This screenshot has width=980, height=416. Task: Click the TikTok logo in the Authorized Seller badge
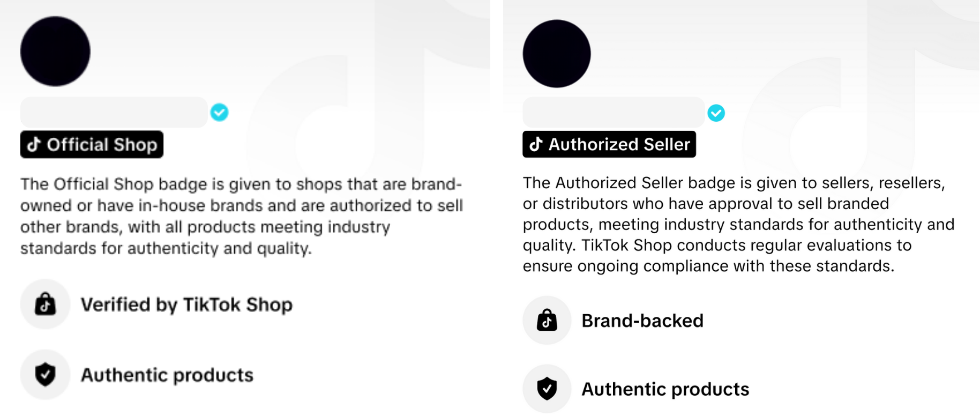pyautogui.click(x=536, y=144)
